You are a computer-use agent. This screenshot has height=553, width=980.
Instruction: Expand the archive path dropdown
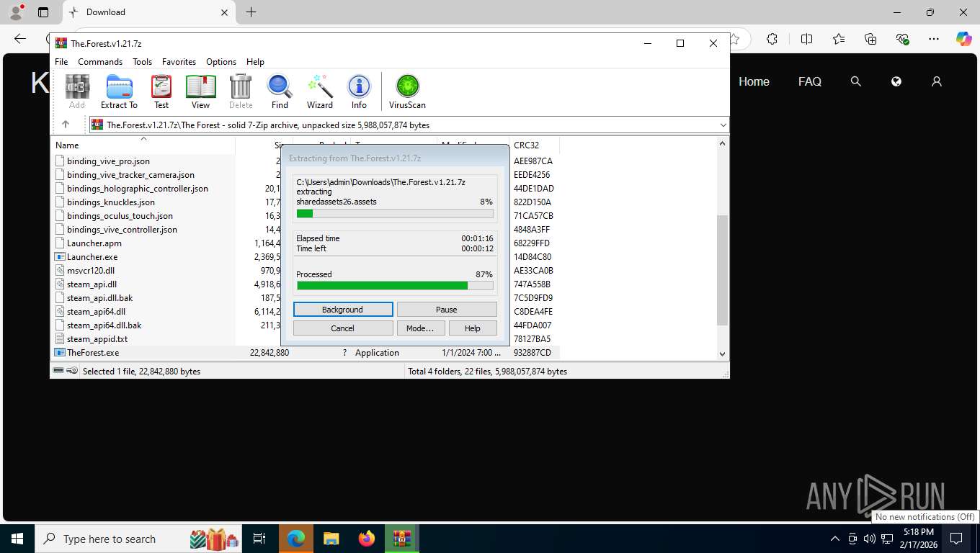[723, 125]
